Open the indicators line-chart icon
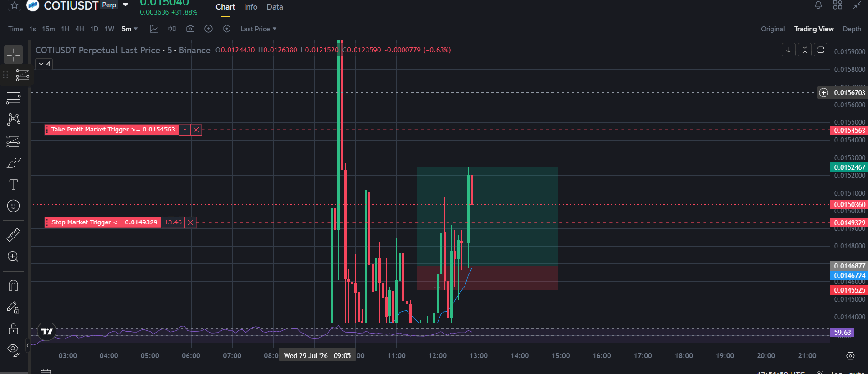The height and width of the screenshot is (374, 868). (x=154, y=29)
